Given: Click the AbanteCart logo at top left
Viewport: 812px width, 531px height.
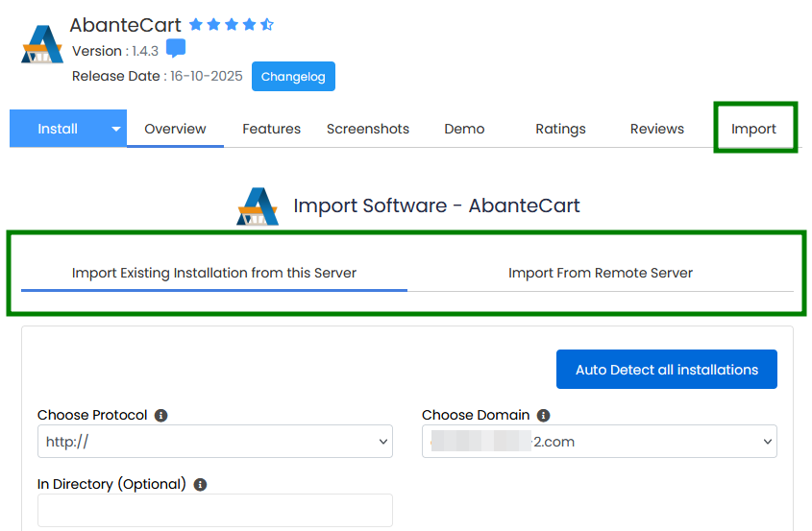Looking at the screenshot, I should [42, 44].
